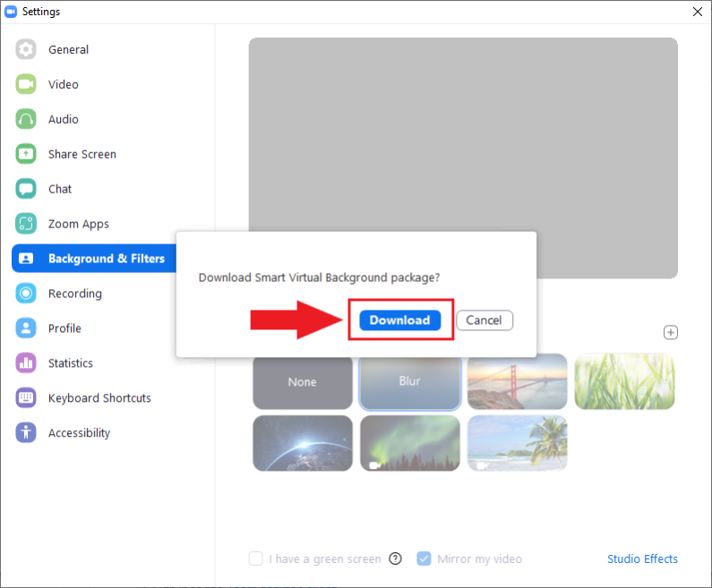Choose the beach palm tree video background
The width and height of the screenshot is (712, 588).
click(x=517, y=443)
